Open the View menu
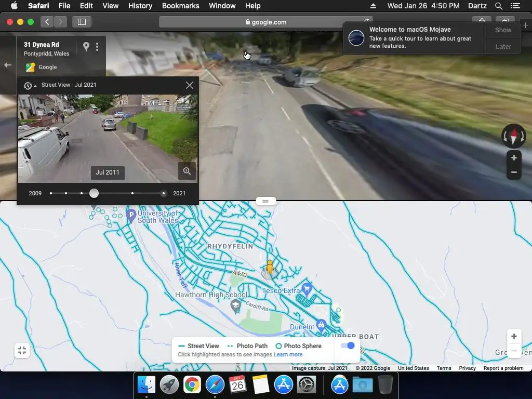The image size is (532, 399). pos(110,6)
